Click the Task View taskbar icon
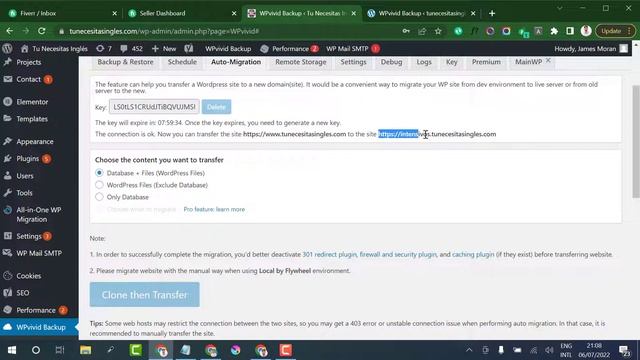640x360 pixels. 60,350
